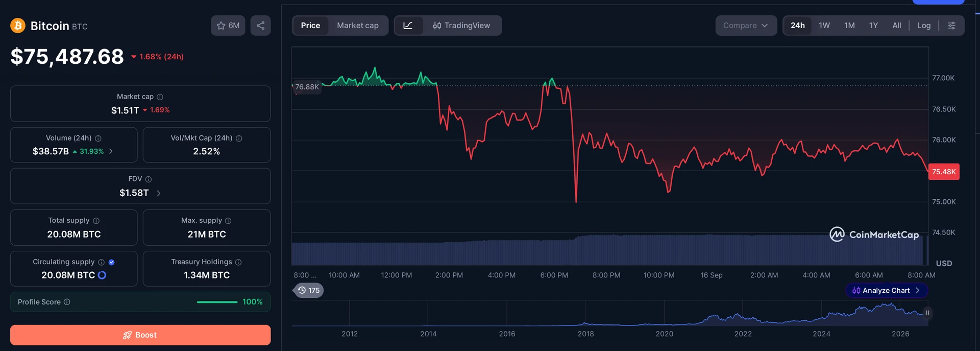Open Circulating supply info icon
Screen dimensions: 980x351
click(101, 262)
